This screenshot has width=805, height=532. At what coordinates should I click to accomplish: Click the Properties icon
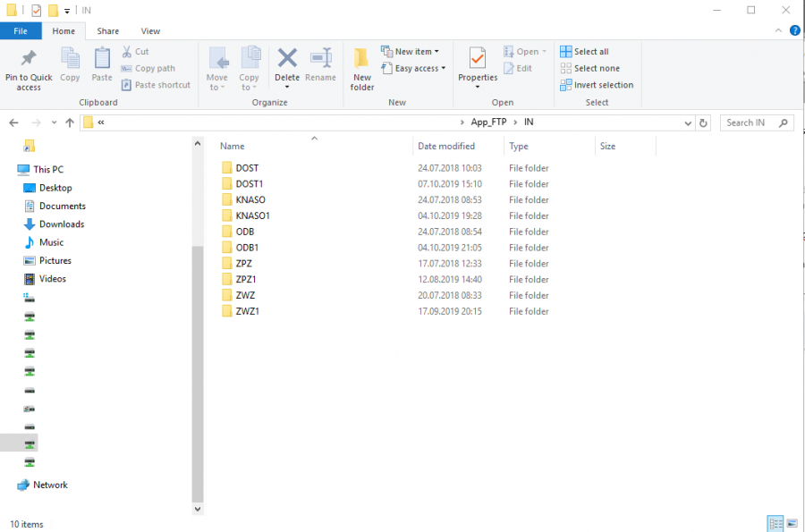pyautogui.click(x=478, y=59)
